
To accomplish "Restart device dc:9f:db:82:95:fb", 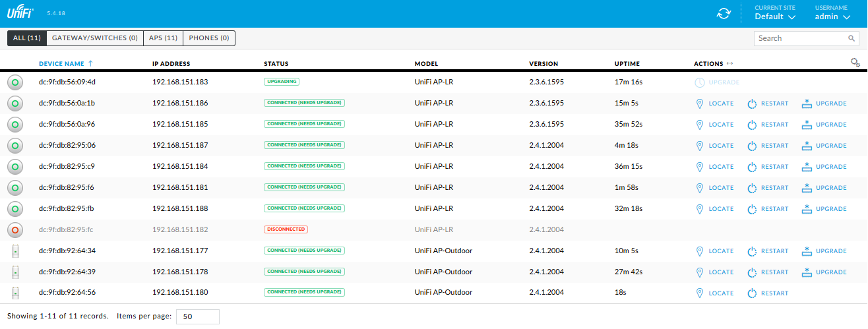I will (768, 209).
